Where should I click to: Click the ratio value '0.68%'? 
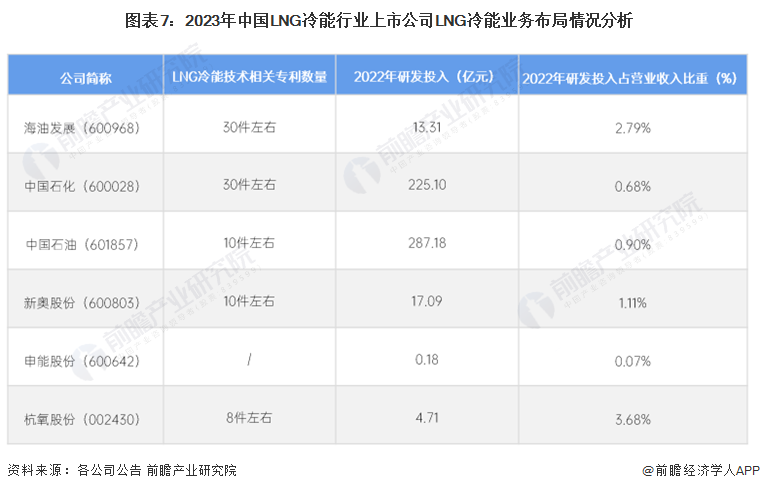633,186
